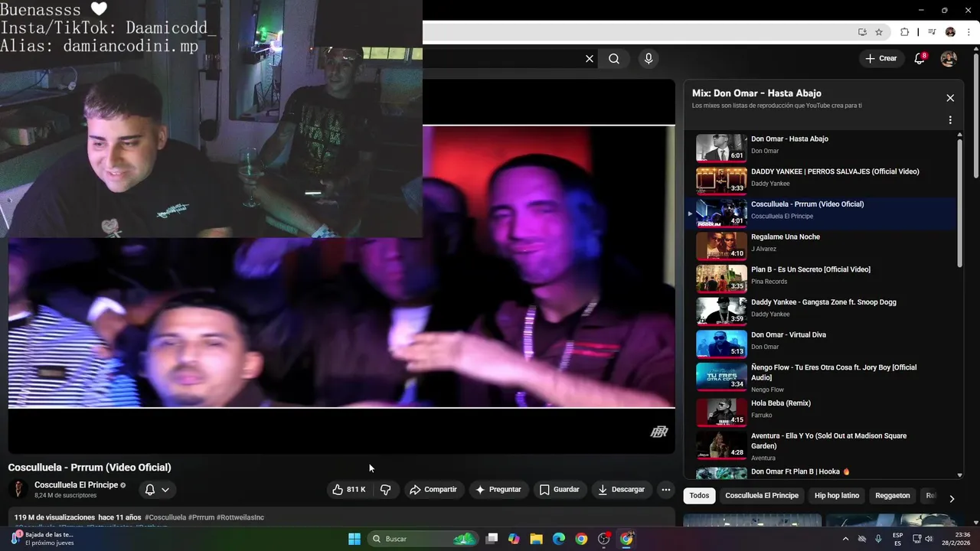Open Task View on the taskbar
The width and height of the screenshot is (980, 551).
492,539
